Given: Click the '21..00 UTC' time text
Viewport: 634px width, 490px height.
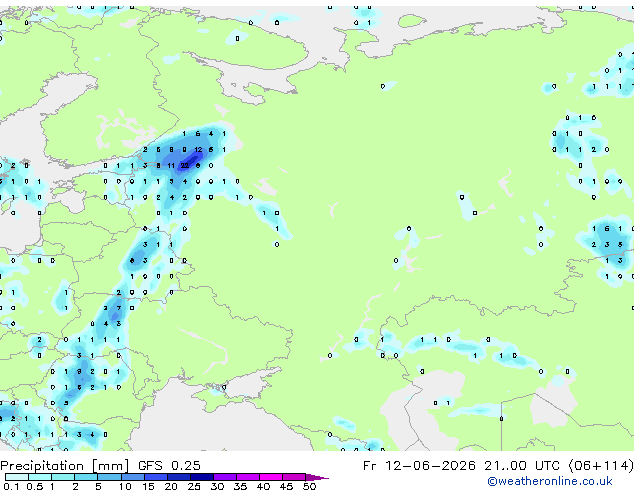Looking at the screenshot, I should [x=522, y=466].
